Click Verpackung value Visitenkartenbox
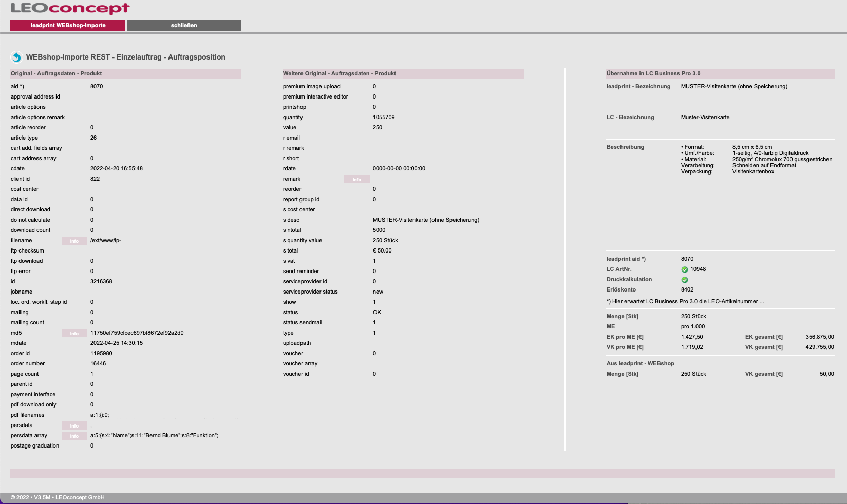 [x=753, y=171]
